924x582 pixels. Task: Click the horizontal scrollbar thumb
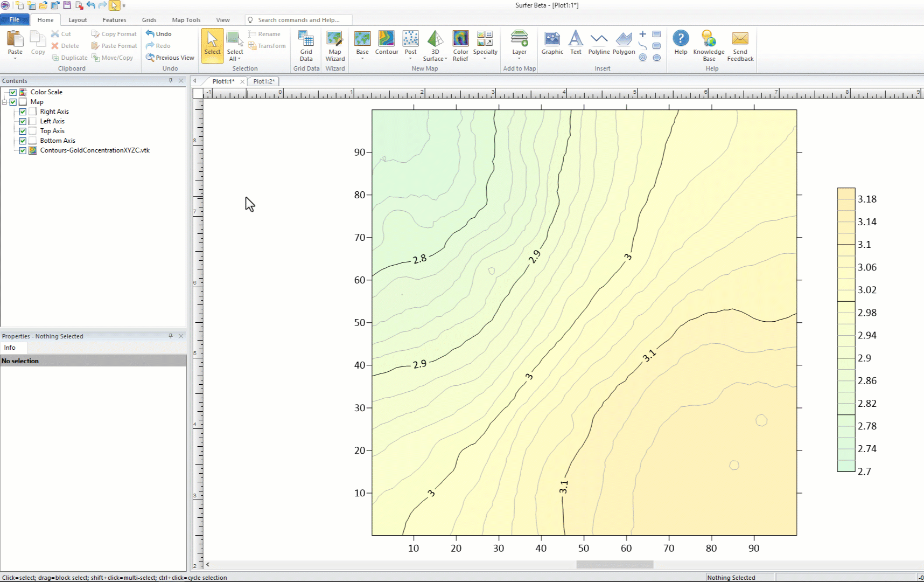615,564
